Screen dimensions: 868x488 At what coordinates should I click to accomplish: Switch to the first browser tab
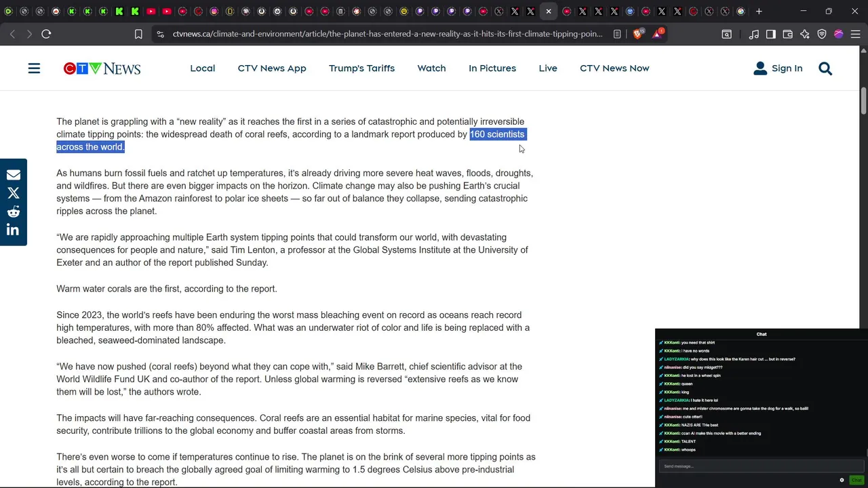pyautogui.click(x=8, y=12)
